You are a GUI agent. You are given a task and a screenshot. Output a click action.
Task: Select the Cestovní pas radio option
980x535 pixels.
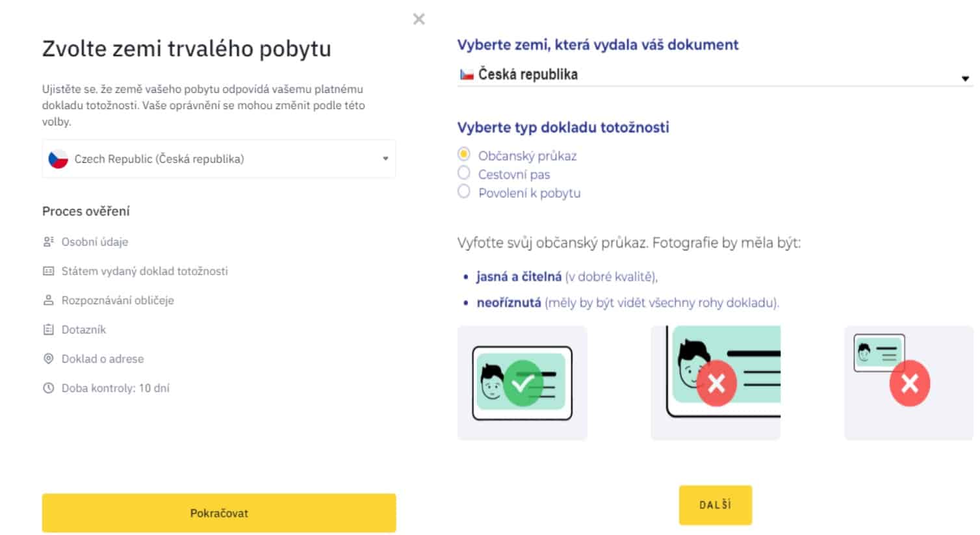[x=464, y=173]
